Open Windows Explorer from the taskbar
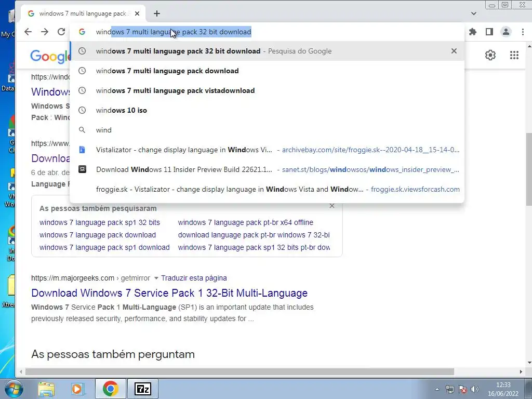The image size is (532, 399). click(x=46, y=389)
